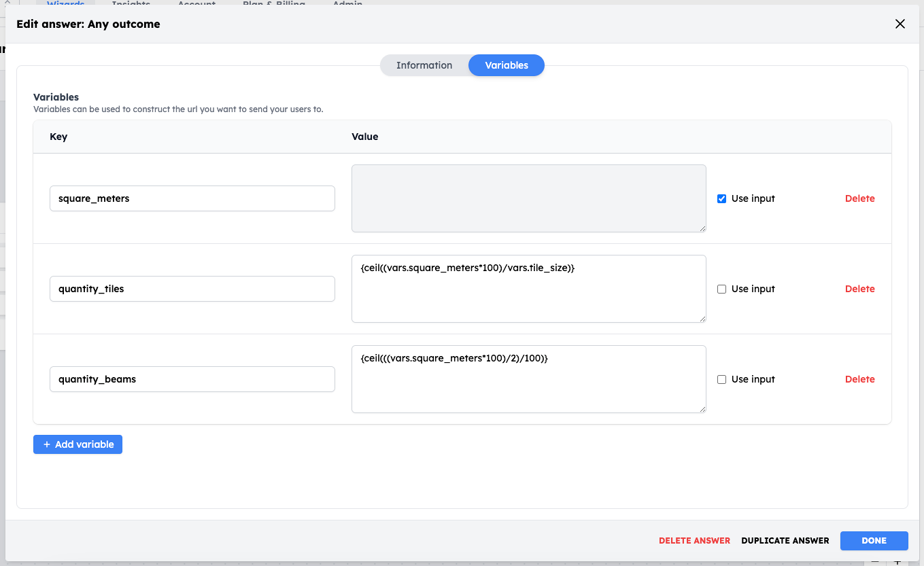Screen dimensions: 924x566
Task: Click the Add variable button
Action: click(x=78, y=444)
